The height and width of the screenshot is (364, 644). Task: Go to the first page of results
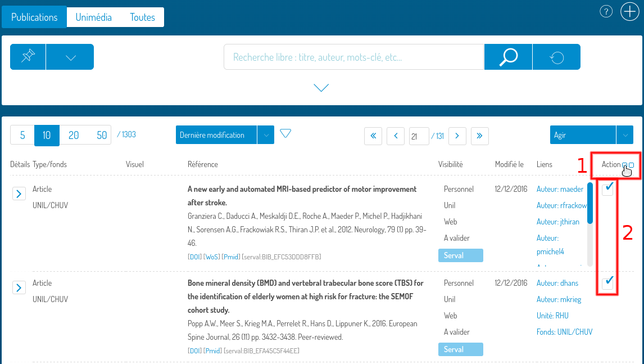(x=373, y=136)
